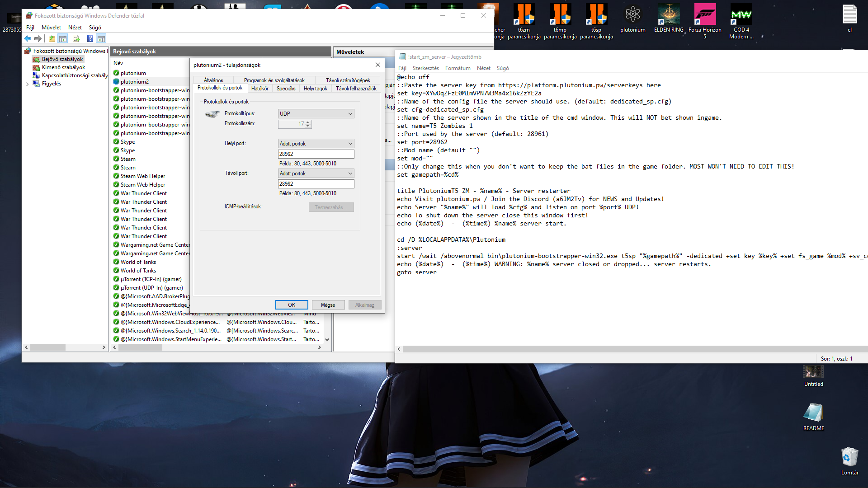868x488 pixels.
Task: Click the Protokollszám spinner control
Action: pos(308,124)
